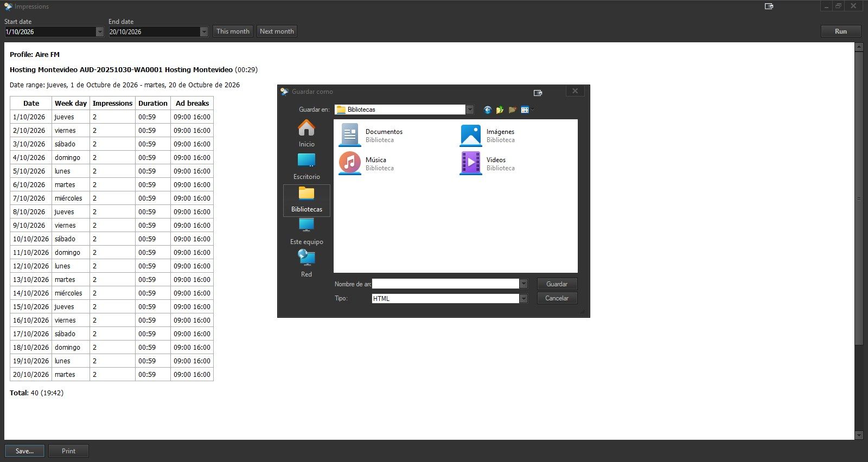
Task: Open the Documentos library
Action: click(372, 136)
